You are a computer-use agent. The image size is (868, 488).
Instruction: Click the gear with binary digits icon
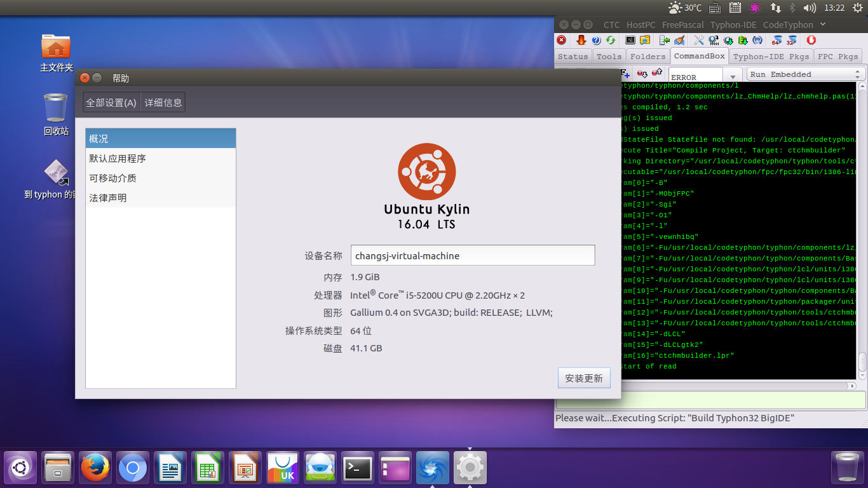click(x=714, y=40)
